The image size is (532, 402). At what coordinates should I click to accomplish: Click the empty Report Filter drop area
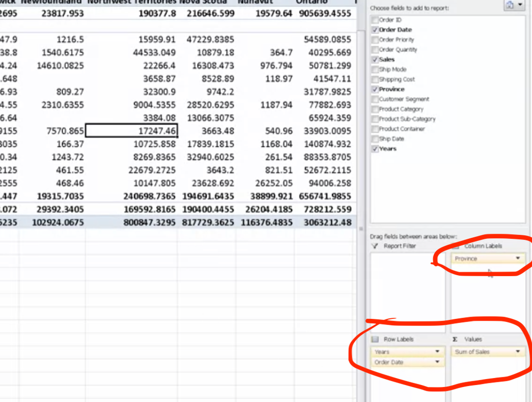click(407, 292)
